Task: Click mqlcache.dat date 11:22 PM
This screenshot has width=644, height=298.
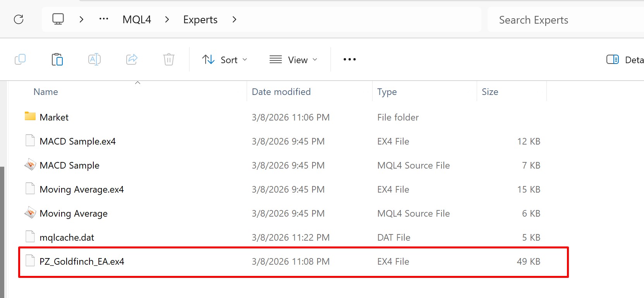Action: point(290,238)
